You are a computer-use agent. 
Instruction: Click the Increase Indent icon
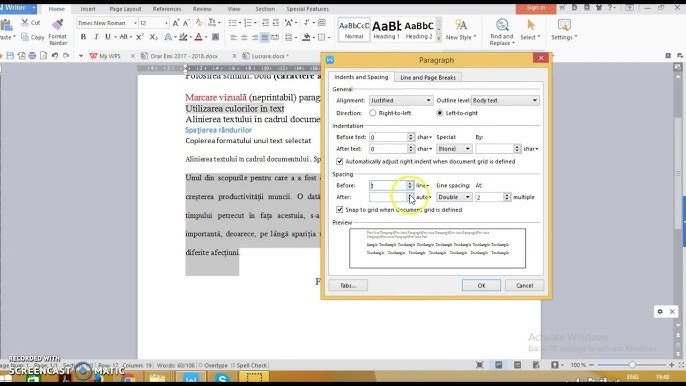[x=276, y=23]
